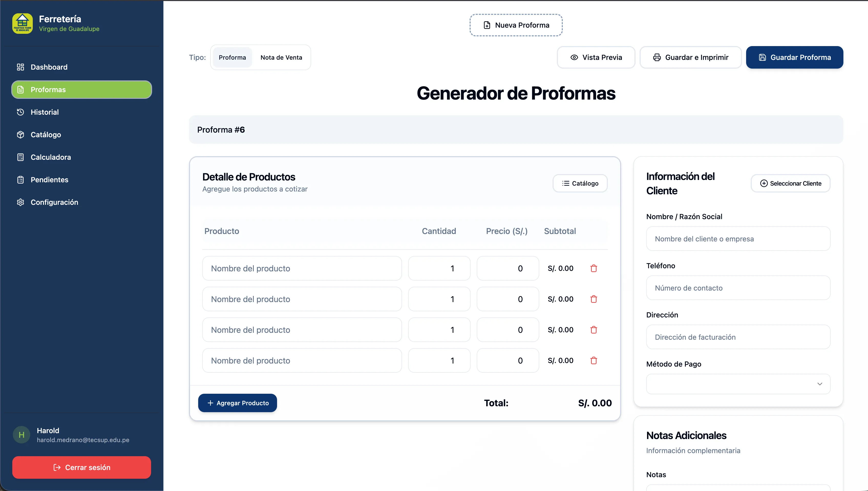Click the Nombre del cliente o empresa field
Image resolution: width=868 pixels, height=491 pixels.
[738, 239]
